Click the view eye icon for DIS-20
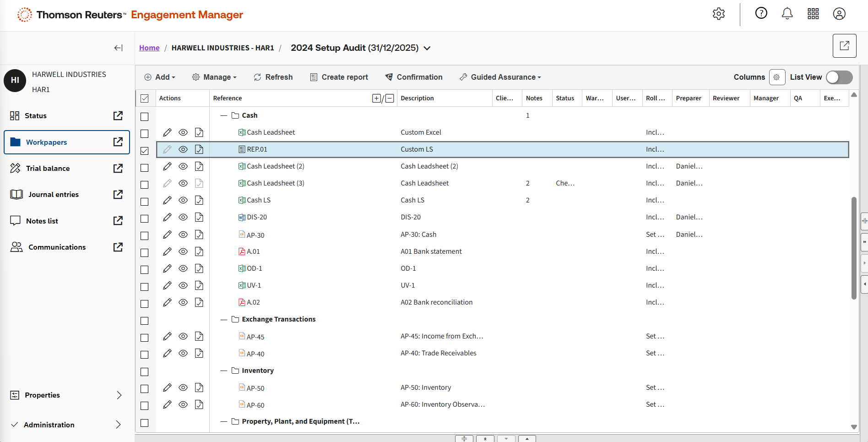Screen dimensions: 868x442 [183, 217]
